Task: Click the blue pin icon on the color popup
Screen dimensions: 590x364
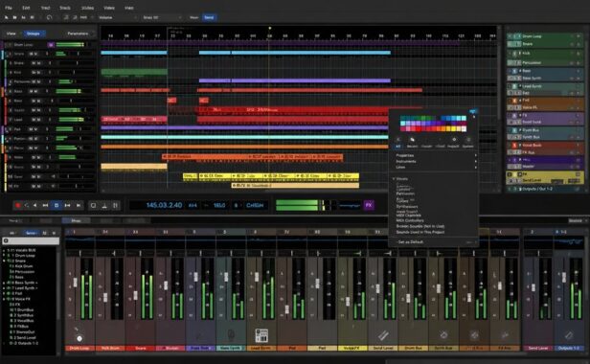Action: [473, 111]
